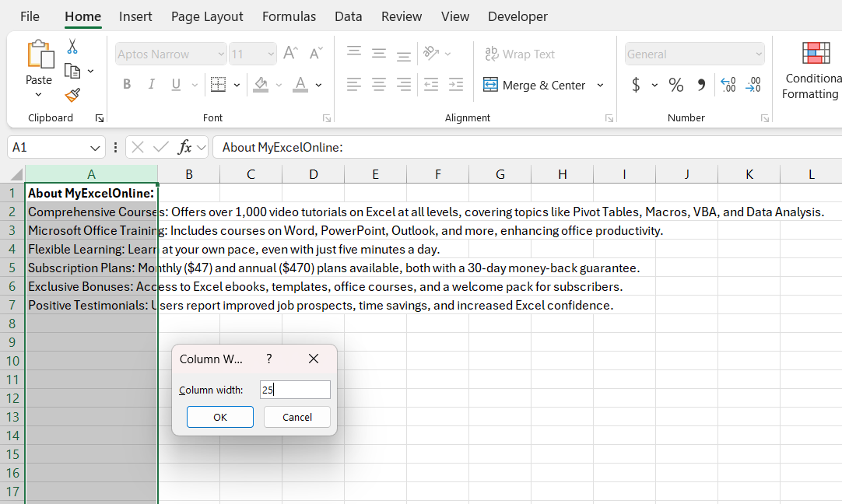The image size is (842, 504).
Task: Cancel the formula bar entry X
Action: [x=138, y=147]
